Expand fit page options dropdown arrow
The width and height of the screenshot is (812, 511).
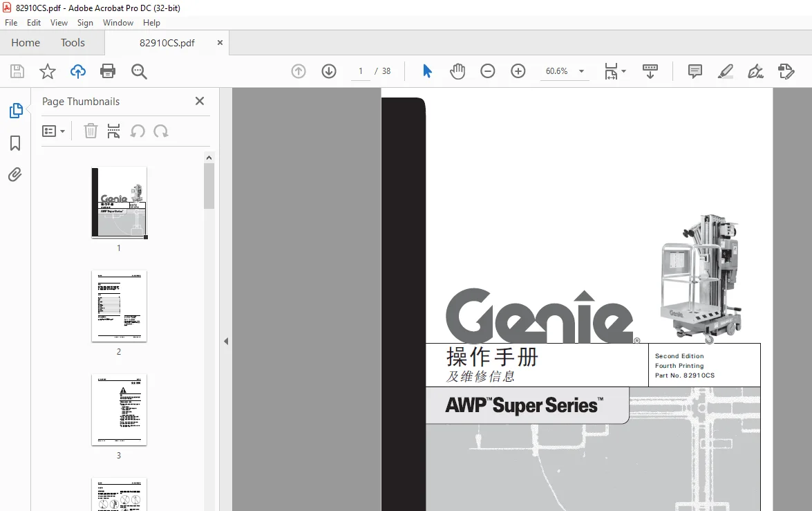[x=623, y=71]
